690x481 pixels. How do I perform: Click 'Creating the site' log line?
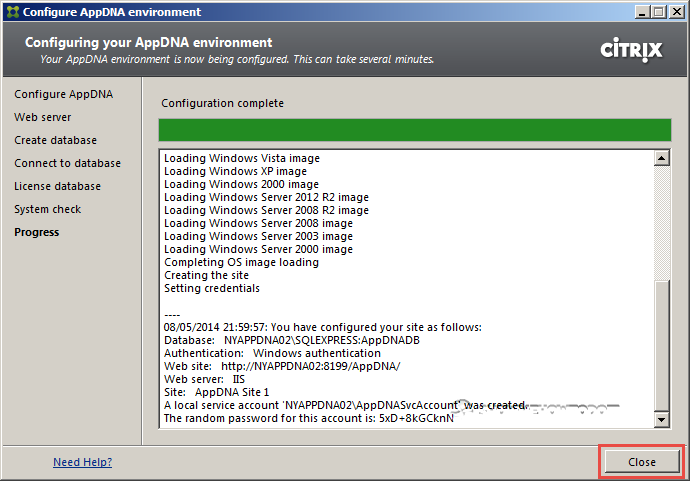click(x=206, y=275)
